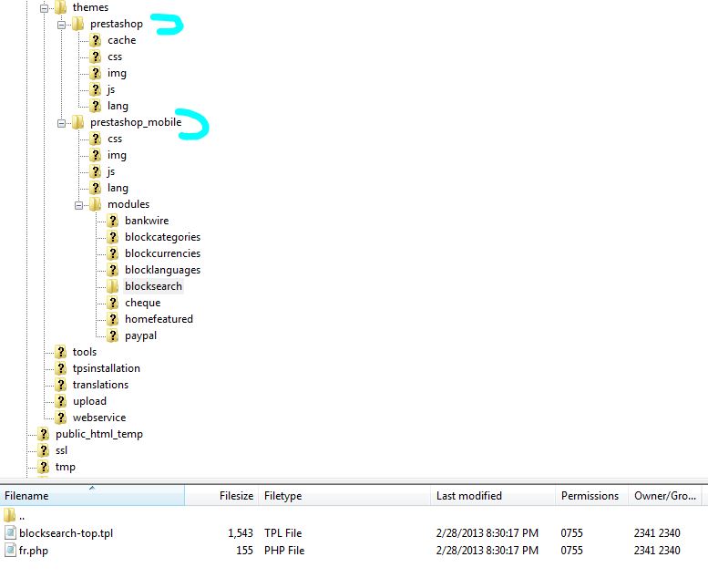Viewport: 708px width, 588px height.
Task: Click the prestashop folder icon
Action: (77, 24)
